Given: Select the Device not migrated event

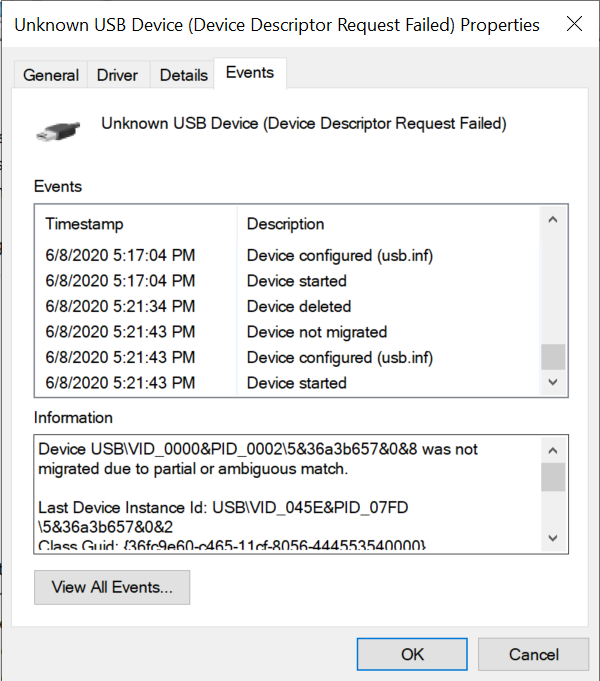Looking at the screenshot, I should [288, 332].
